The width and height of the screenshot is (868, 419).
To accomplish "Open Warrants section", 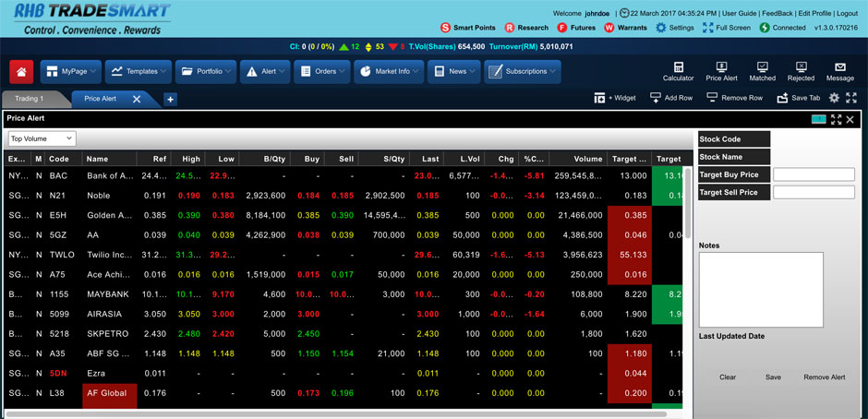I will tap(625, 28).
